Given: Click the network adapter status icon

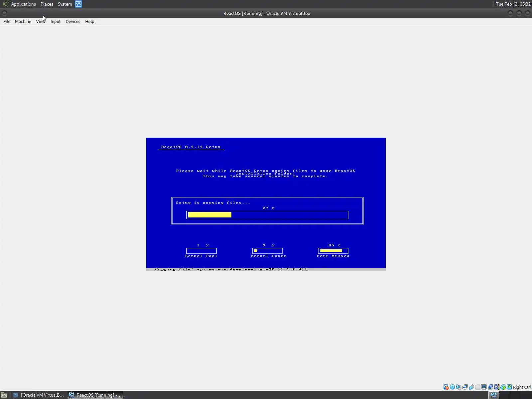Looking at the screenshot, I should (x=465, y=387).
